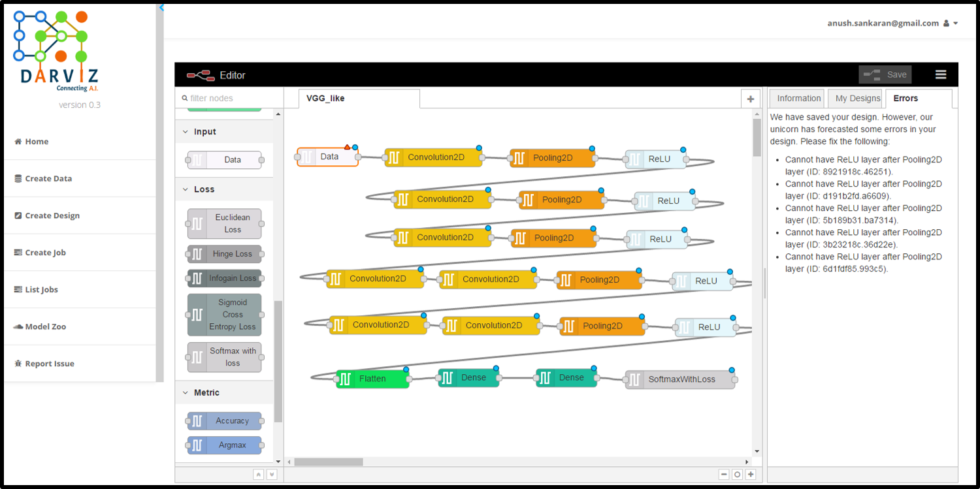Click the zoom in plus icon below canvas
The width and height of the screenshot is (980, 489).
pos(751,475)
